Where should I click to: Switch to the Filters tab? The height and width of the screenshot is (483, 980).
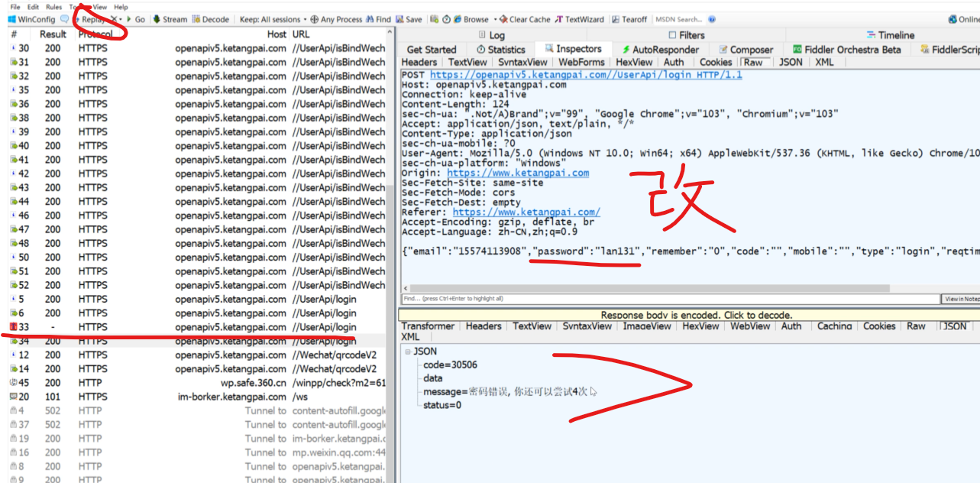coord(686,35)
